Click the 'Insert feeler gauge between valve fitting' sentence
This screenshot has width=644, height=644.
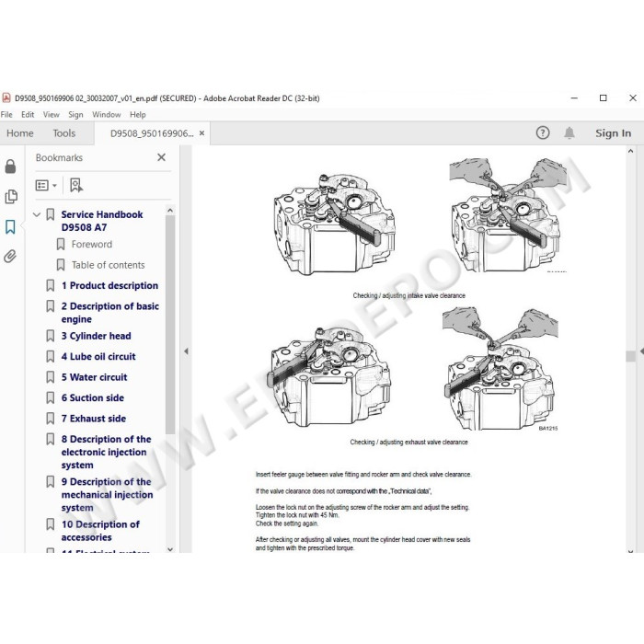pos(363,475)
